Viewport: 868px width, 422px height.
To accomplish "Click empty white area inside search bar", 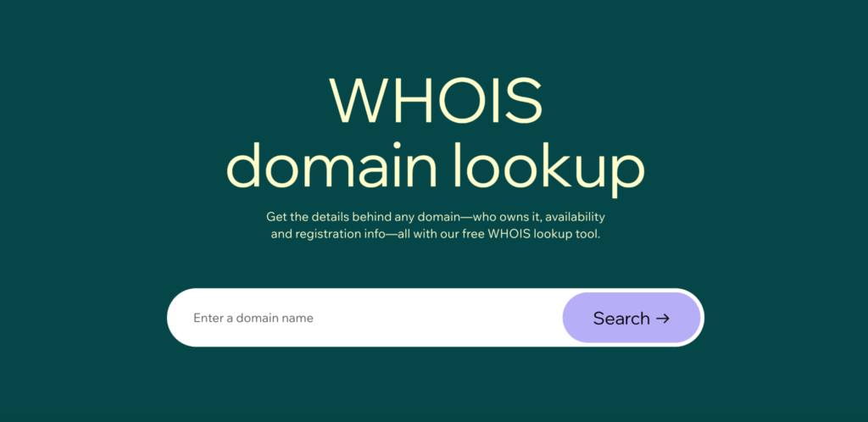I will coord(437,318).
